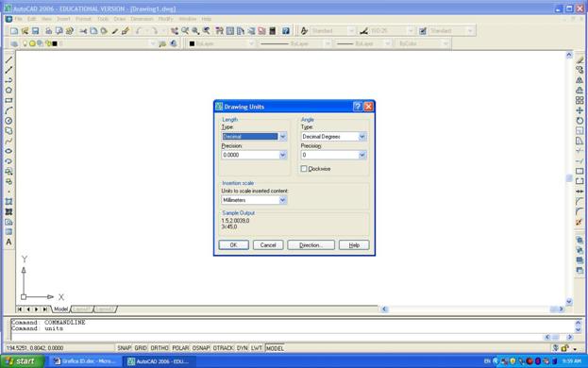Toggle GRID display in status bar
Viewport: 588px width, 368px height.
(x=141, y=348)
